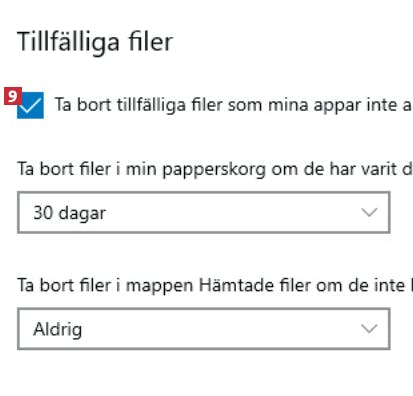Click the word 'Tillfälliga' in the page title
The image size is (413, 396).
pyautogui.click(x=68, y=43)
